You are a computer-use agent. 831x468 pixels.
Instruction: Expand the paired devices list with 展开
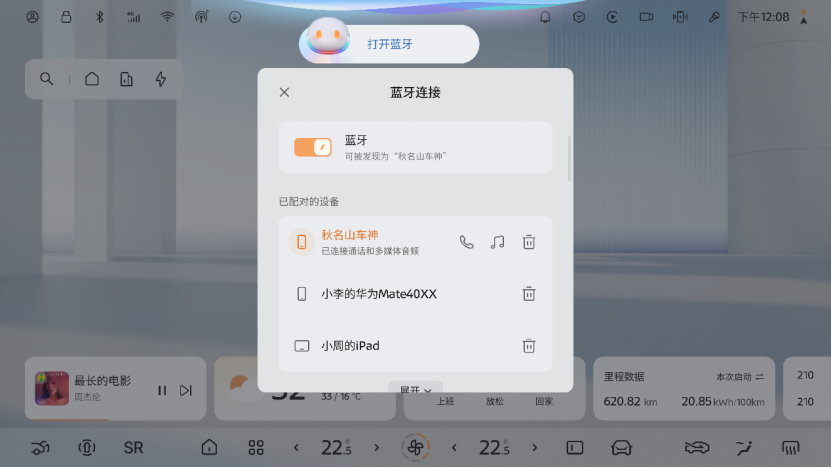pyautogui.click(x=415, y=388)
